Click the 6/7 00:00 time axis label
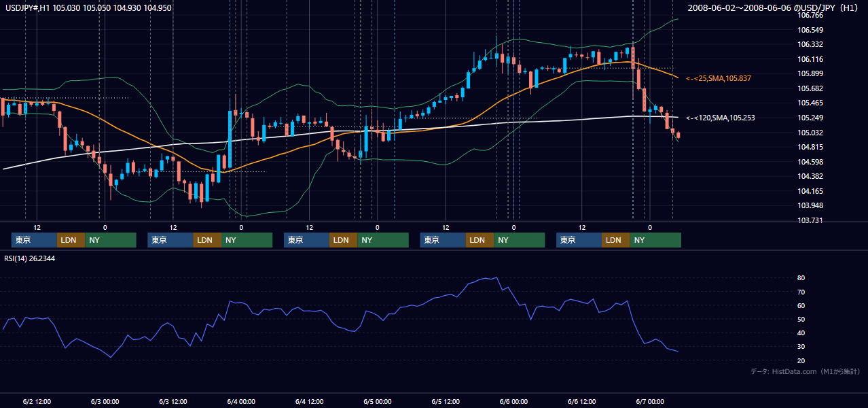The height and width of the screenshot is (408, 868). (x=649, y=401)
